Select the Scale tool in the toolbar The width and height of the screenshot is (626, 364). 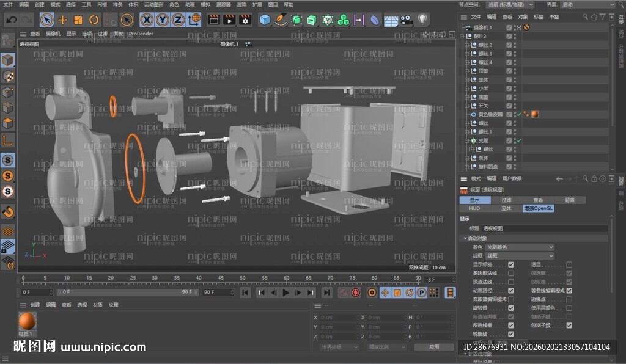click(x=77, y=20)
